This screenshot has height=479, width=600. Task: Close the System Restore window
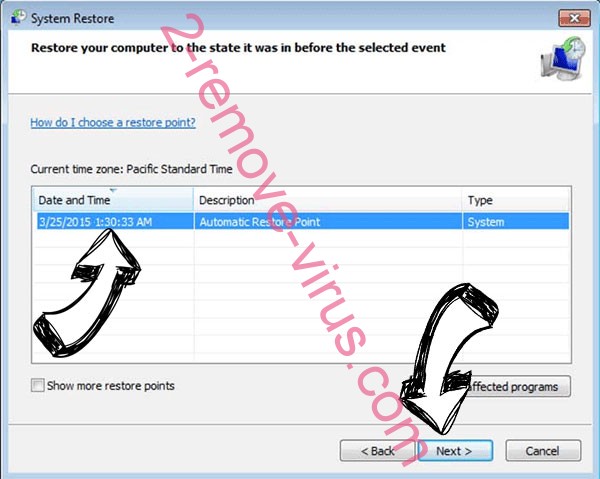574,18
